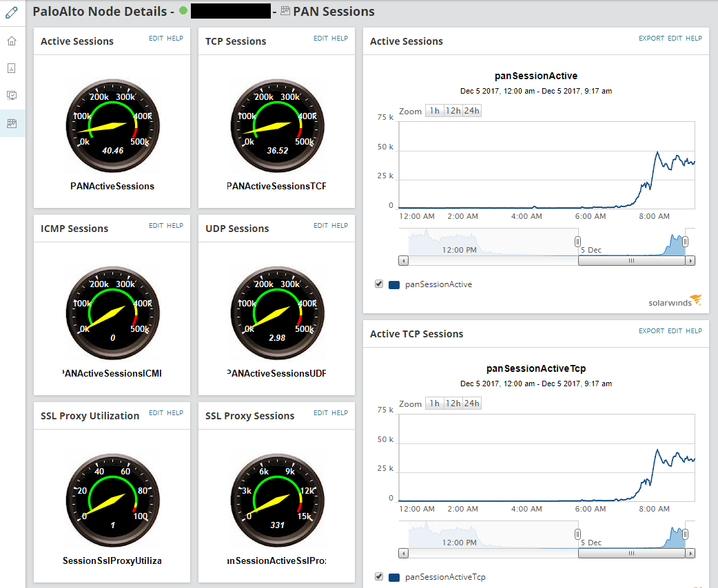
Task: Click EXPORT on Active TCP Sessions chart
Action: tap(651, 330)
